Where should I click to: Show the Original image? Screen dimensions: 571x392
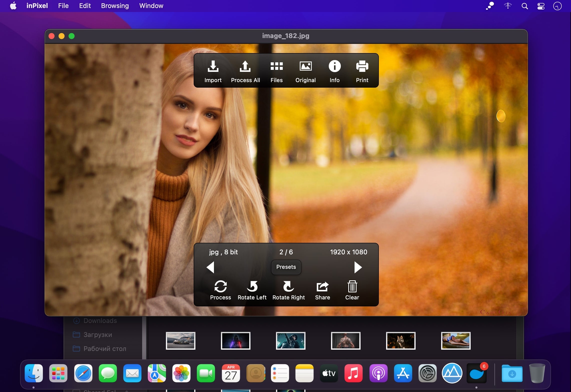[306, 71]
